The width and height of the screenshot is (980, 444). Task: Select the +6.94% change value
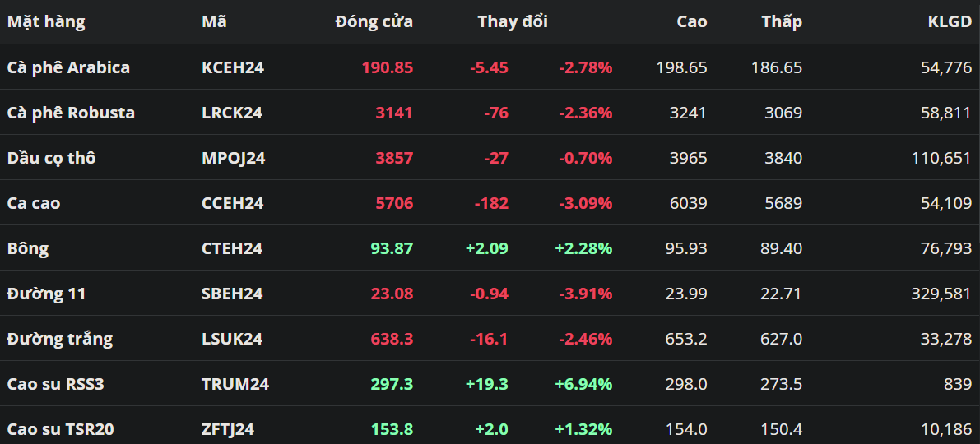point(583,384)
